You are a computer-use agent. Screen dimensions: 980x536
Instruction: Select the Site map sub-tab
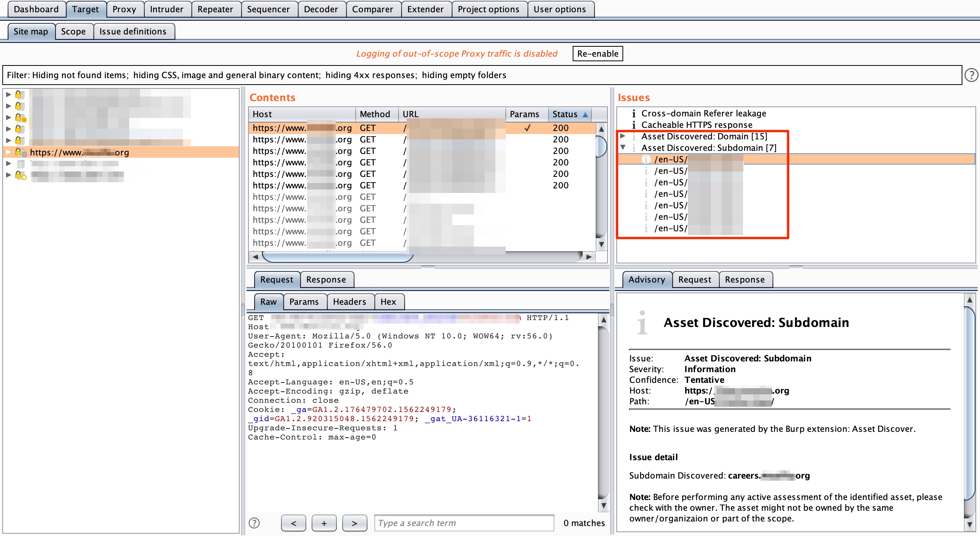click(x=31, y=31)
